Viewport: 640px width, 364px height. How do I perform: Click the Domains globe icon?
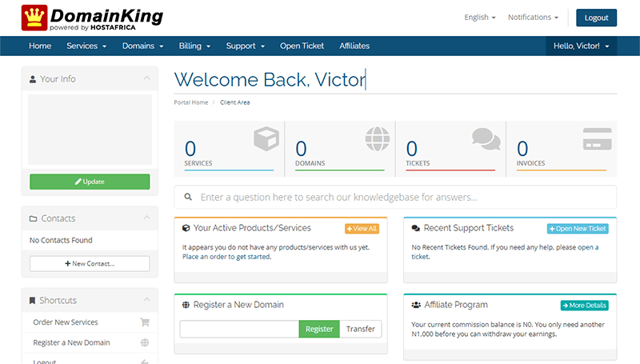pyautogui.click(x=377, y=138)
